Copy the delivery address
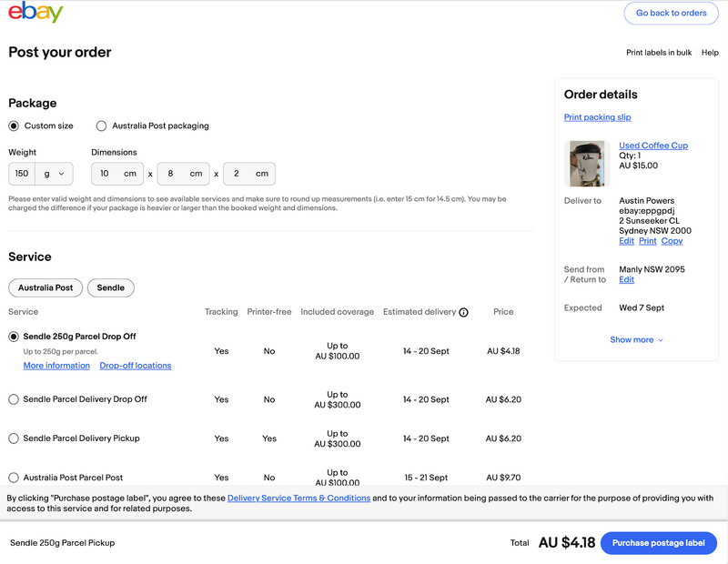This screenshot has height=564, width=728. 672,241
